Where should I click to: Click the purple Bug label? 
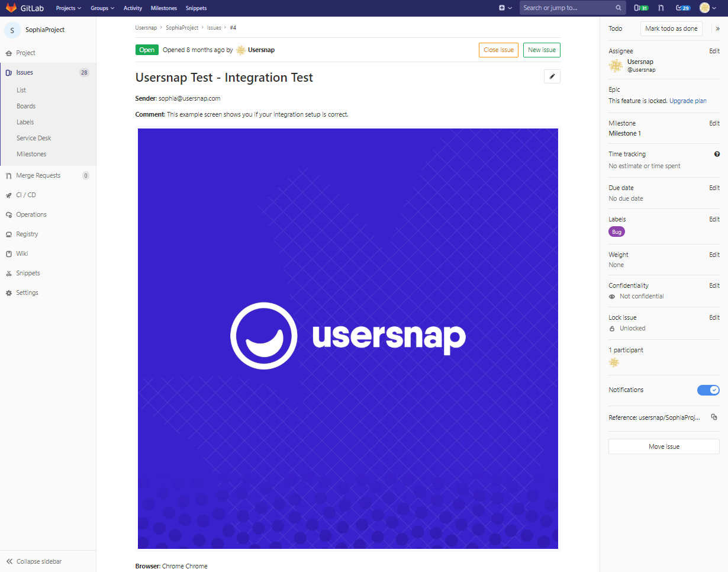click(x=617, y=232)
